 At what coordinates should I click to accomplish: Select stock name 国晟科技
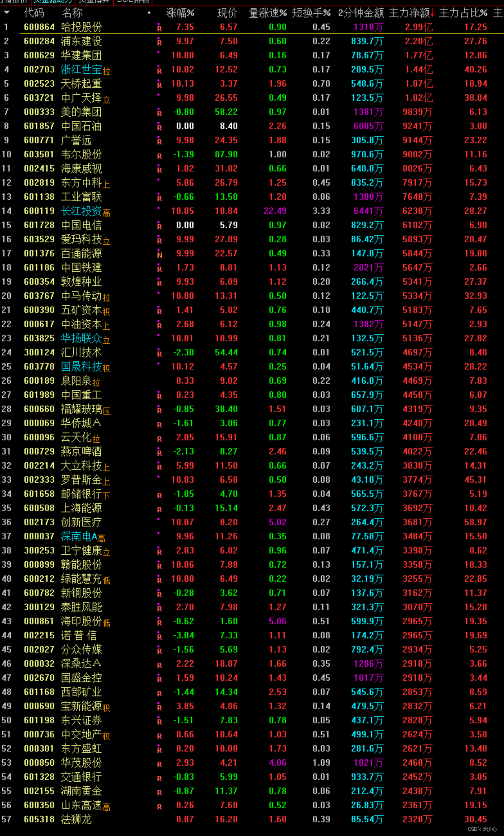(81, 367)
